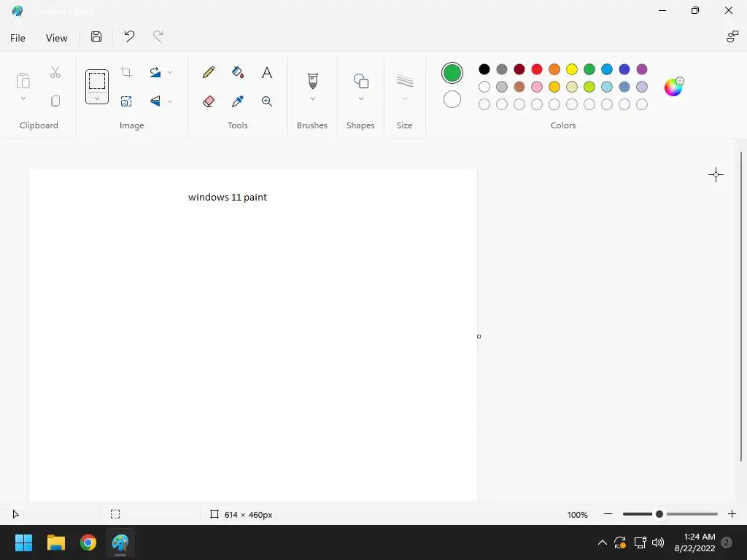Image resolution: width=747 pixels, height=560 pixels.
Task: Choose the lime green color swatch
Action: coord(589,87)
